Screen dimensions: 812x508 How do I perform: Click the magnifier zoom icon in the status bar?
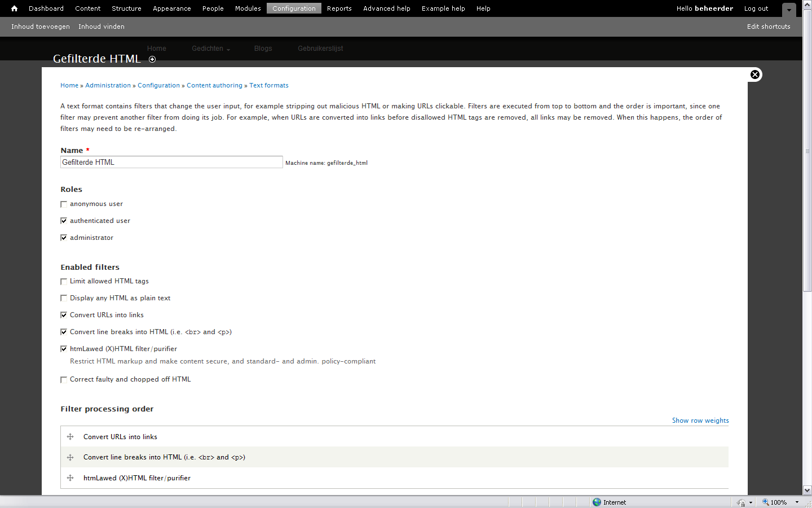pyautogui.click(x=765, y=502)
